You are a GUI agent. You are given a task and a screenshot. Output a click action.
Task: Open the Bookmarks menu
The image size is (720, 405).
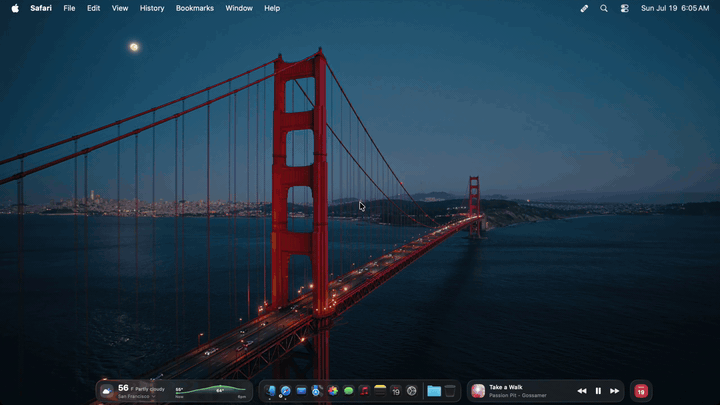click(195, 8)
